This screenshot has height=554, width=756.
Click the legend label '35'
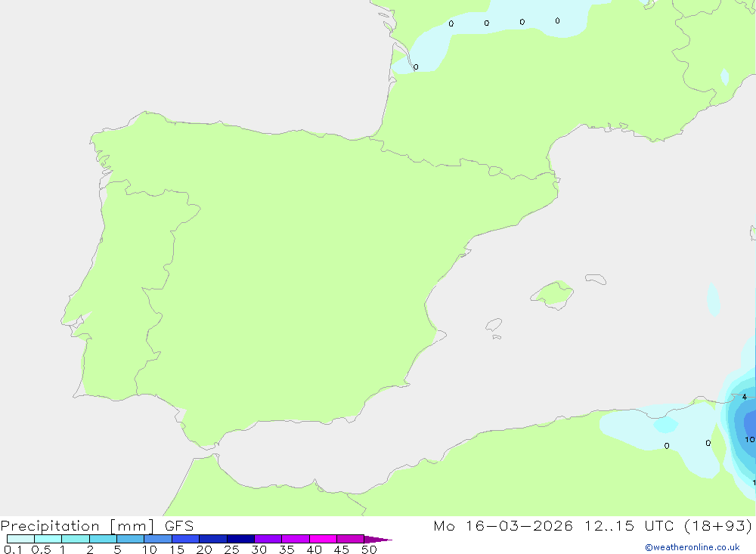pos(287,549)
